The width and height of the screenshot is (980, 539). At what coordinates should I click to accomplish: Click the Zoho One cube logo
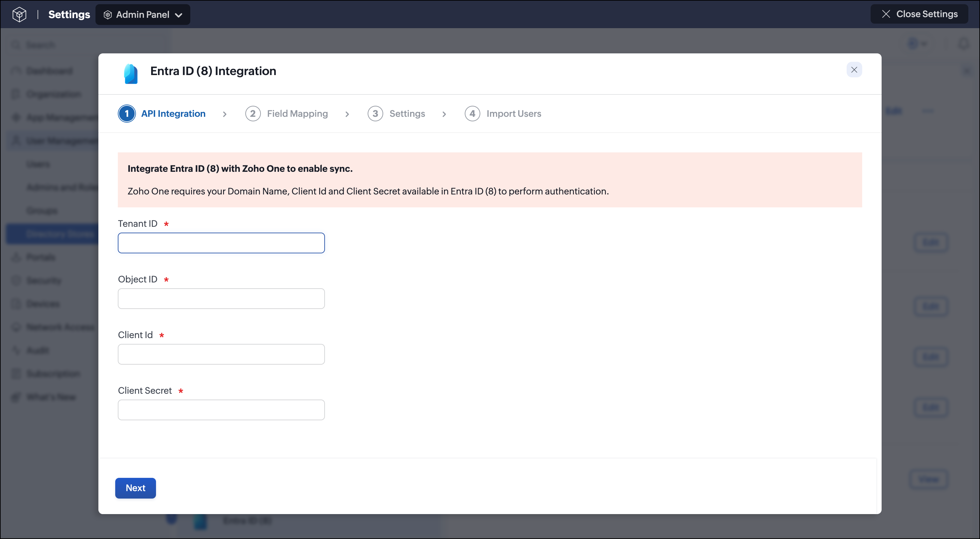[19, 15]
